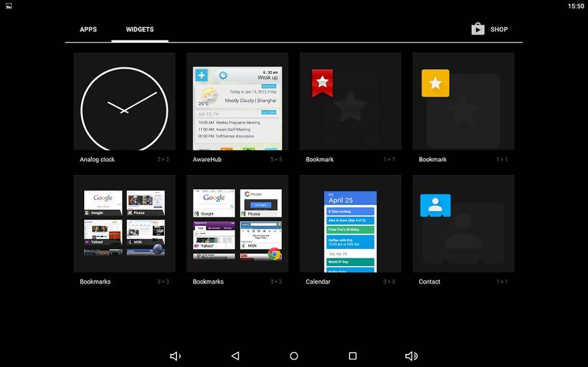Choose the Analog clock widget preview

point(124,102)
